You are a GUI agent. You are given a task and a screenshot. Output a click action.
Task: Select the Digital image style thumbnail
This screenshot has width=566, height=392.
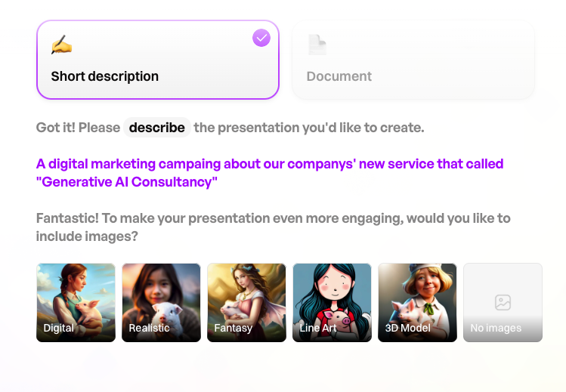coord(76,303)
